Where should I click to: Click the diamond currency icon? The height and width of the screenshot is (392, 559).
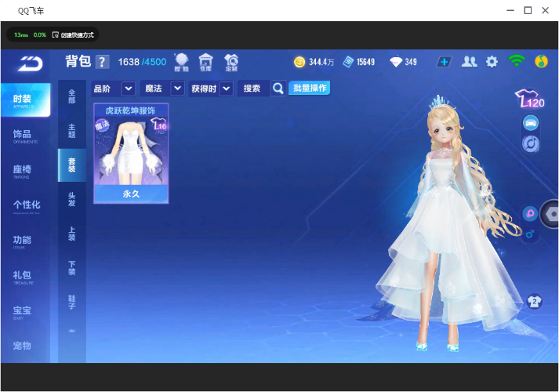tap(396, 62)
